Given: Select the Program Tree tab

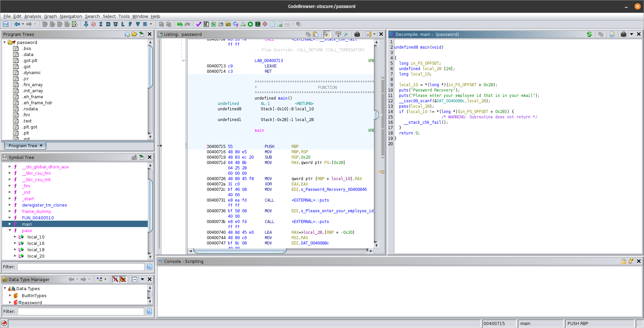Looking at the screenshot, I should [x=23, y=146].
